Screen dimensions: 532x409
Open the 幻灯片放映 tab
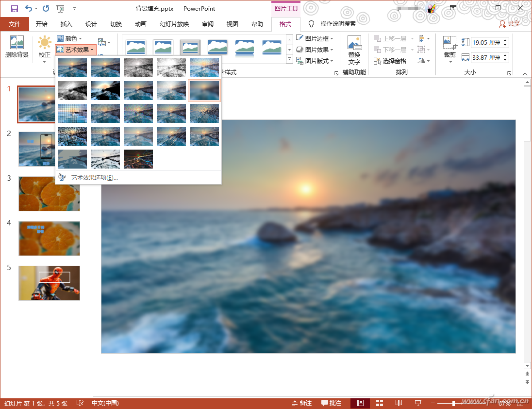(x=174, y=24)
